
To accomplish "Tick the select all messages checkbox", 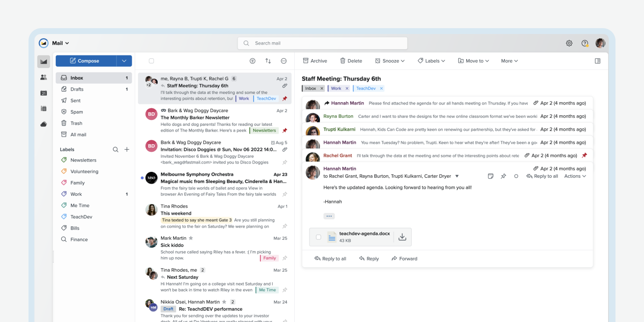I will (151, 61).
